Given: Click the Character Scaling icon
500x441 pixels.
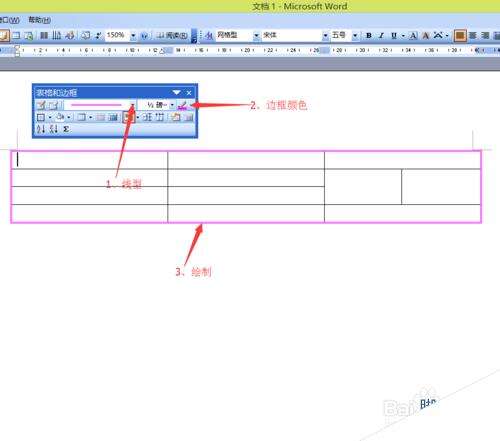Looking at the screenshot, I should point(438,35).
